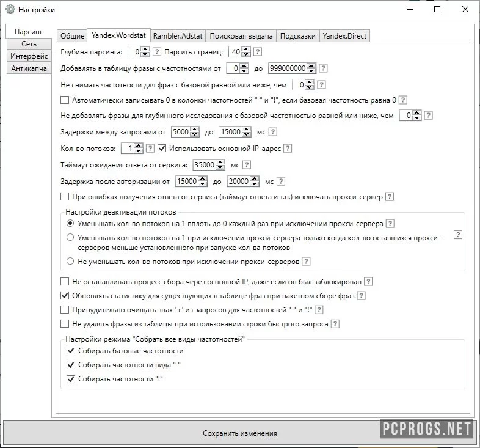Decrease post-authorization delay 20000 value
Viewport: 480px width, 448px height.
(255, 184)
